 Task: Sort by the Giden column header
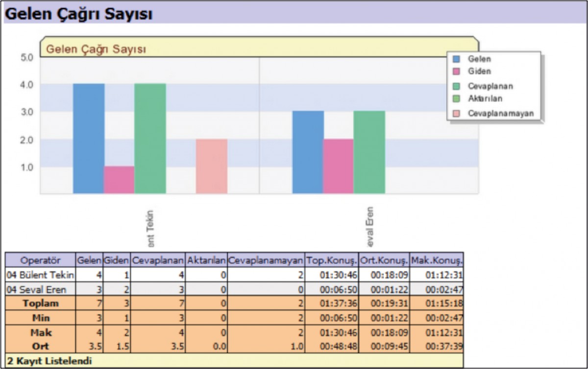pyautogui.click(x=117, y=260)
